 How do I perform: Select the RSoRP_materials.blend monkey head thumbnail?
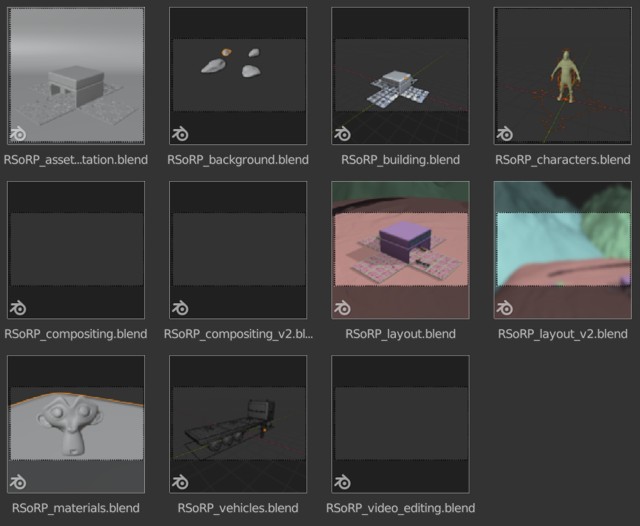pyautogui.click(x=76, y=424)
